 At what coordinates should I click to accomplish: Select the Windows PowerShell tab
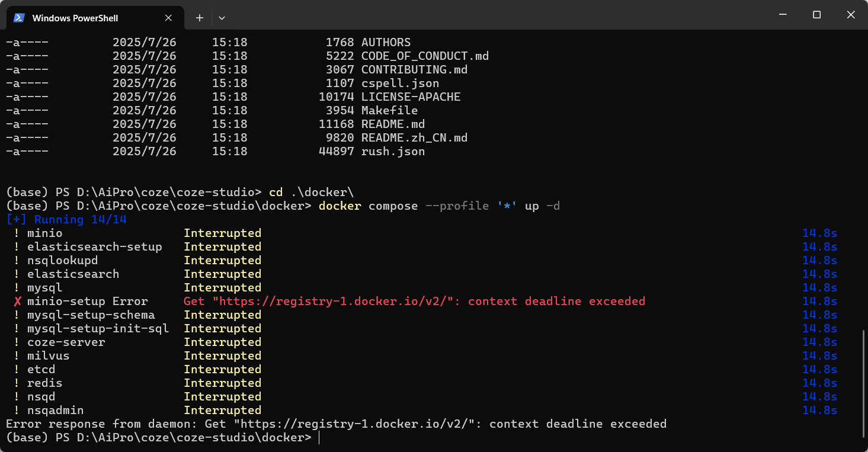point(75,18)
